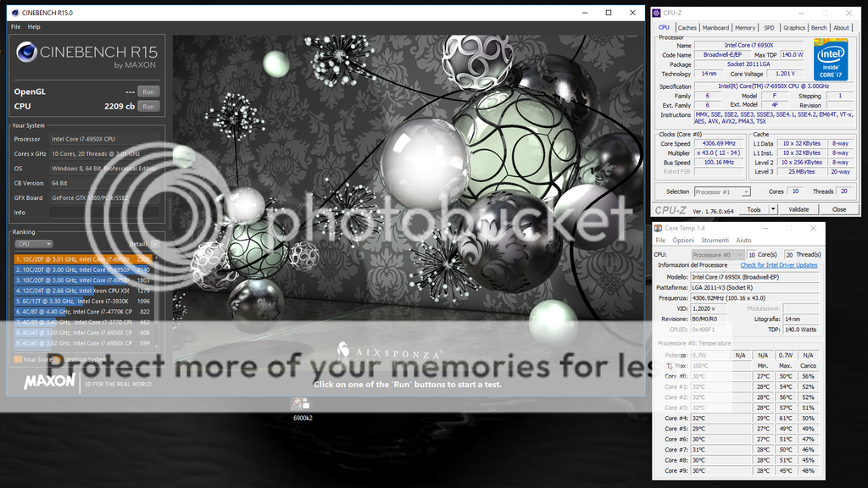Run the CPU benchmark test

click(148, 106)
